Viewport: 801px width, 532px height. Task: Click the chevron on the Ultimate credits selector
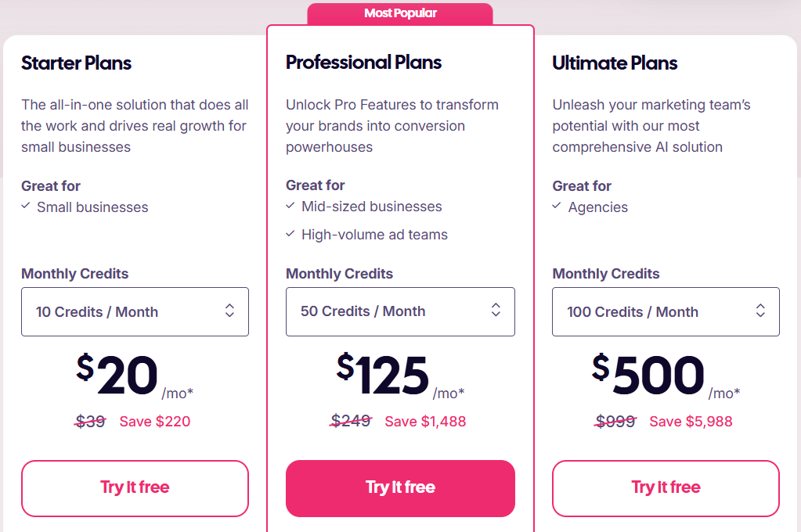pyautogui.click(x=760, y=311)
